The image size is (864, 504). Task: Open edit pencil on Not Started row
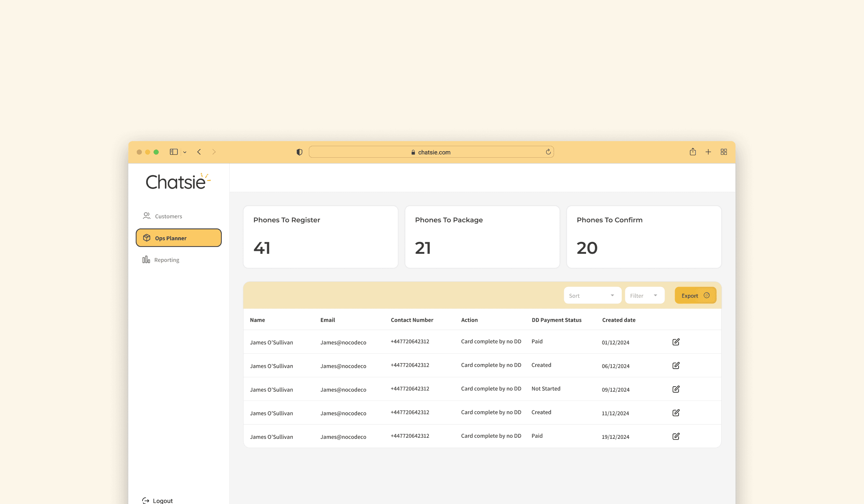click(676, 389)
